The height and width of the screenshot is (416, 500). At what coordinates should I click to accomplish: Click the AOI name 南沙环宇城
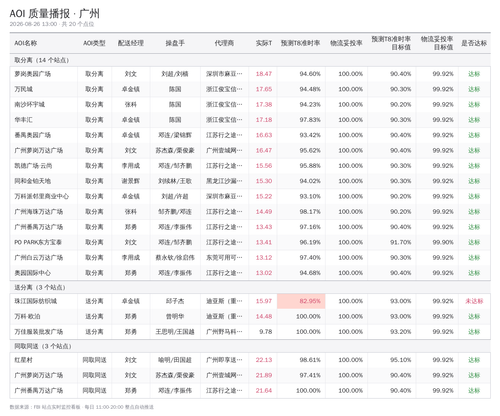point(30,104)
